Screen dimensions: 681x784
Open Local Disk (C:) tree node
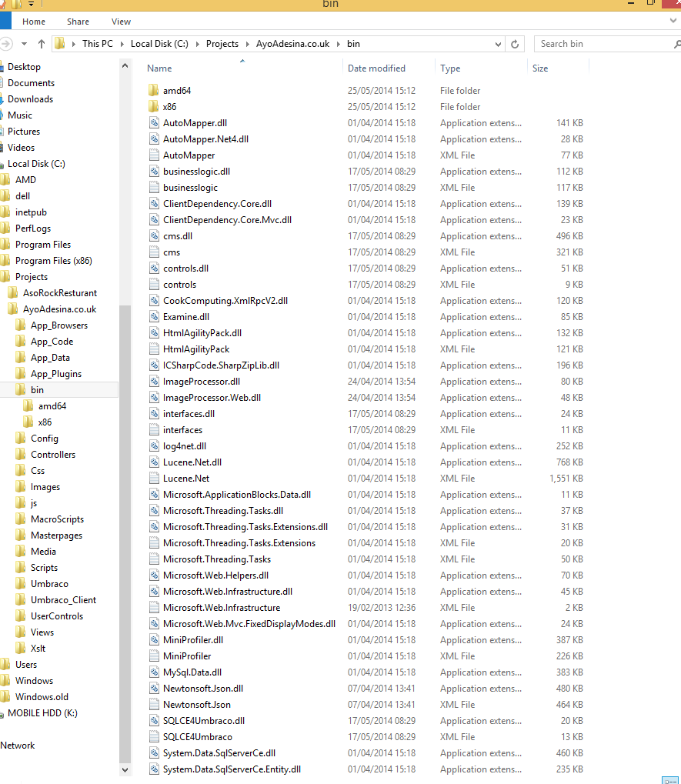click(x=36, y=164)
